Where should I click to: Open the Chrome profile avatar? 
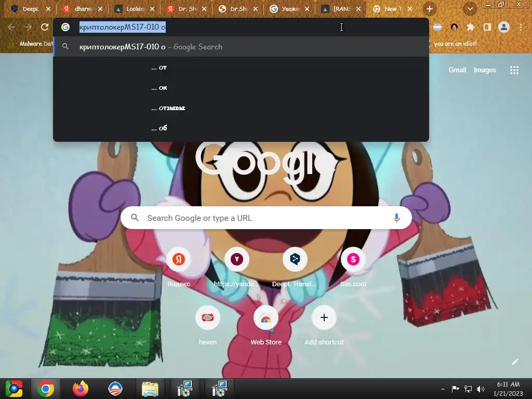point(504,27)
